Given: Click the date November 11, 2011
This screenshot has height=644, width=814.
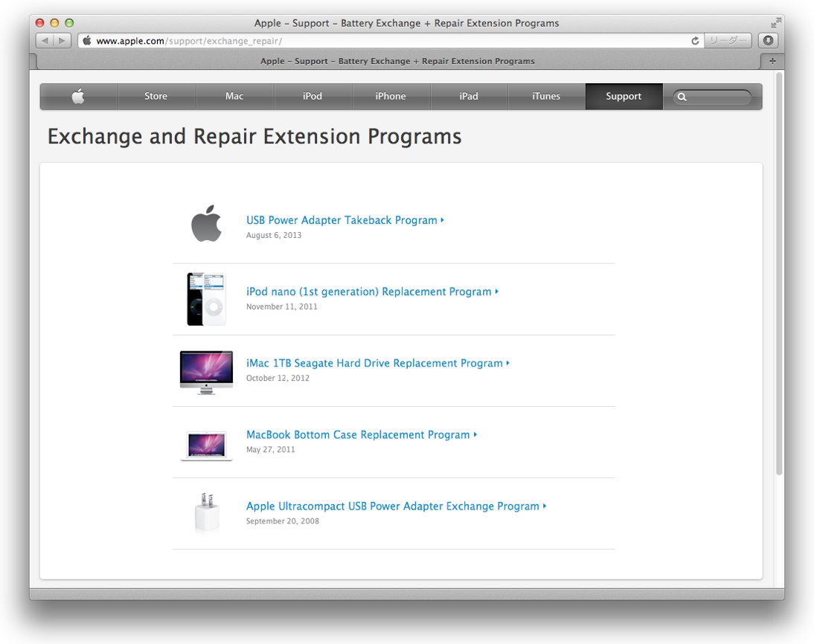Looking at the screenshot, I should 281,306.
